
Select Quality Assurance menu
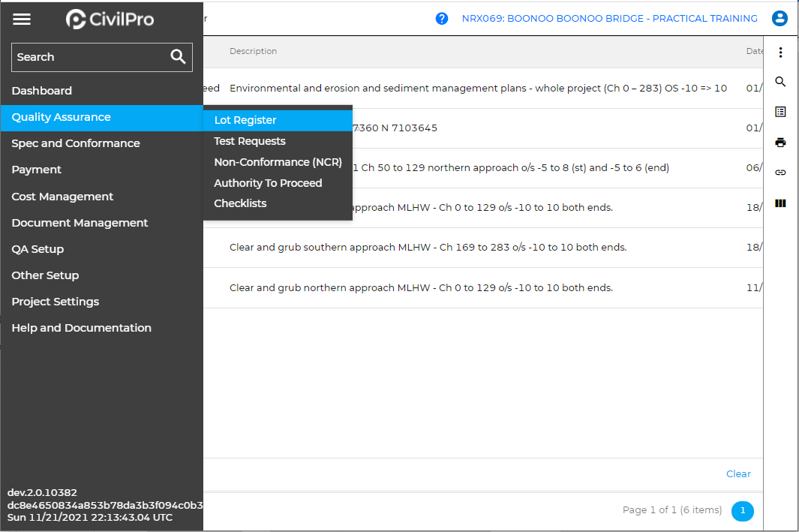102,117
